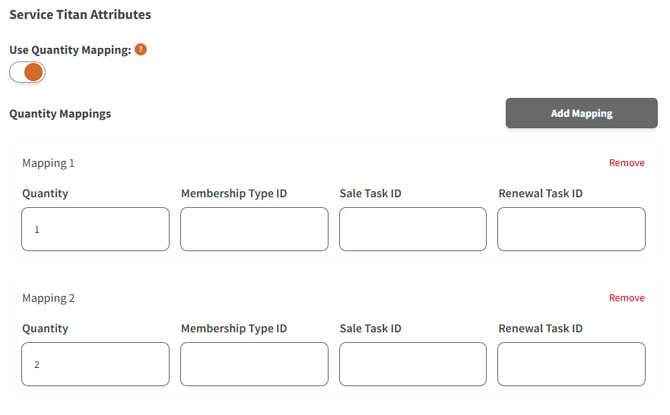Click the Use Quantity Mapping label
Viewport: 670px width, 415px height.
point(70,50)
